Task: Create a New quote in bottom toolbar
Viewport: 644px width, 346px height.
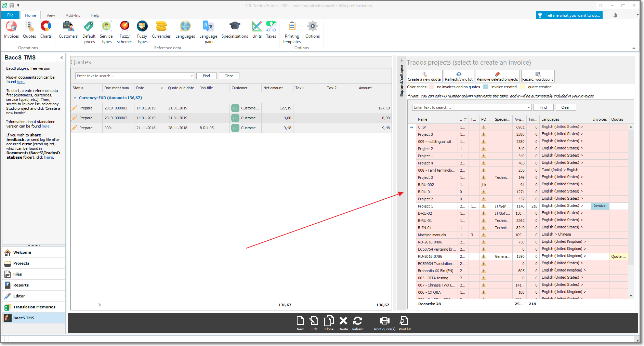Action: [x=300, y=323]
